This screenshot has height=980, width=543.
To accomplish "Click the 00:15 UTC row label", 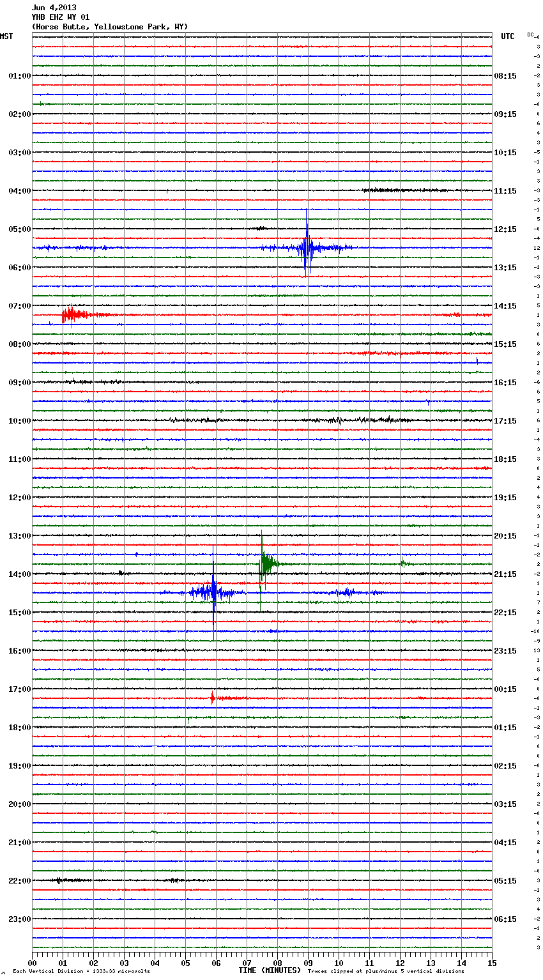I will point(505,689).
